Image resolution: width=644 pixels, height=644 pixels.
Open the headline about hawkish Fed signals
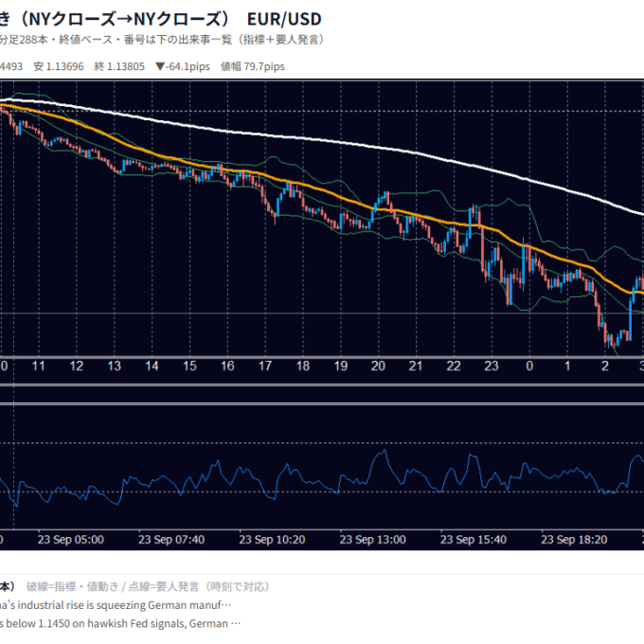click(x=120, y=623)
